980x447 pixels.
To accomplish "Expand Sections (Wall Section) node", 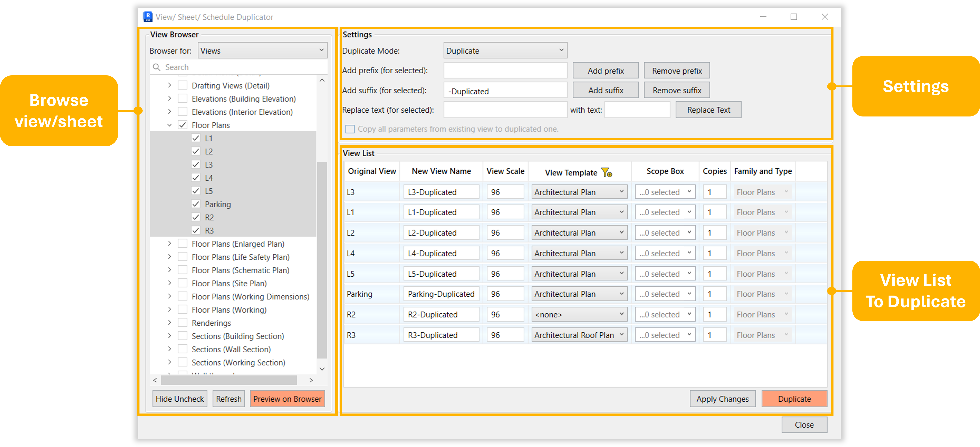I will 169,349.
